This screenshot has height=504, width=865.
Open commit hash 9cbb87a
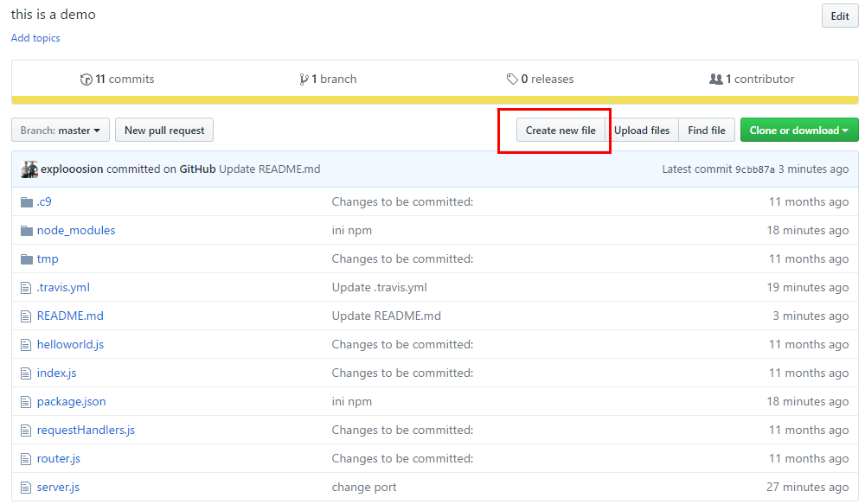(x=754, y=169)
